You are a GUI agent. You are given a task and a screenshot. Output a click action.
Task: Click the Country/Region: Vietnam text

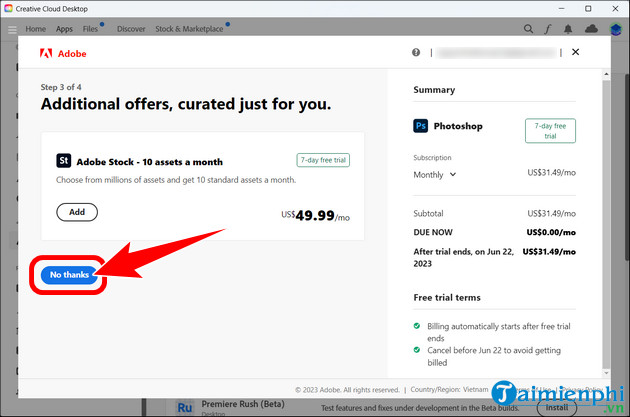click(449, 389)
